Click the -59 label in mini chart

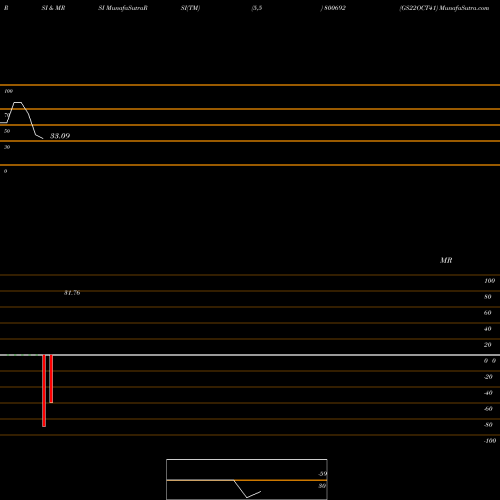point(322,474)
